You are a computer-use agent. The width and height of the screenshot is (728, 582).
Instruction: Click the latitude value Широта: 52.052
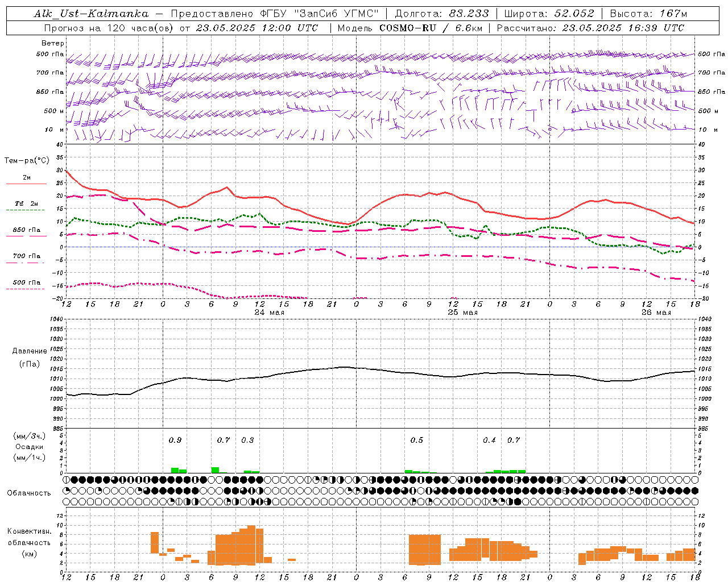549,14
